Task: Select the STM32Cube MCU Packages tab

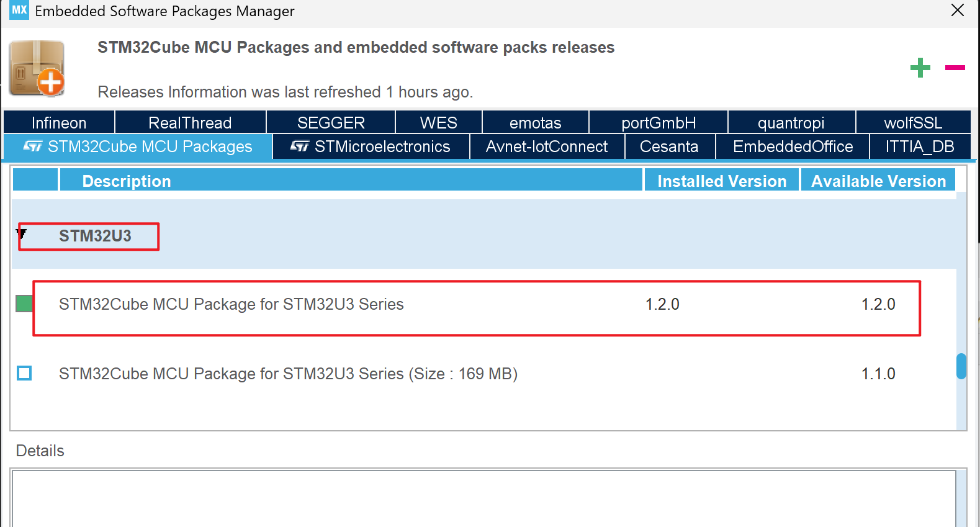Action: click(x=138, y=146)
